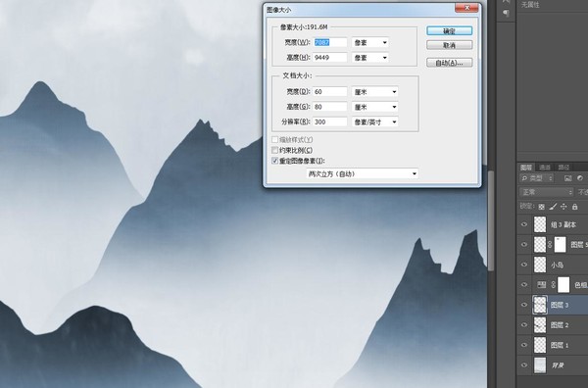Viewport: 588px width, 388px height.
Task: Open the paragraph panel icon in the dock
Action: point(507,14)
